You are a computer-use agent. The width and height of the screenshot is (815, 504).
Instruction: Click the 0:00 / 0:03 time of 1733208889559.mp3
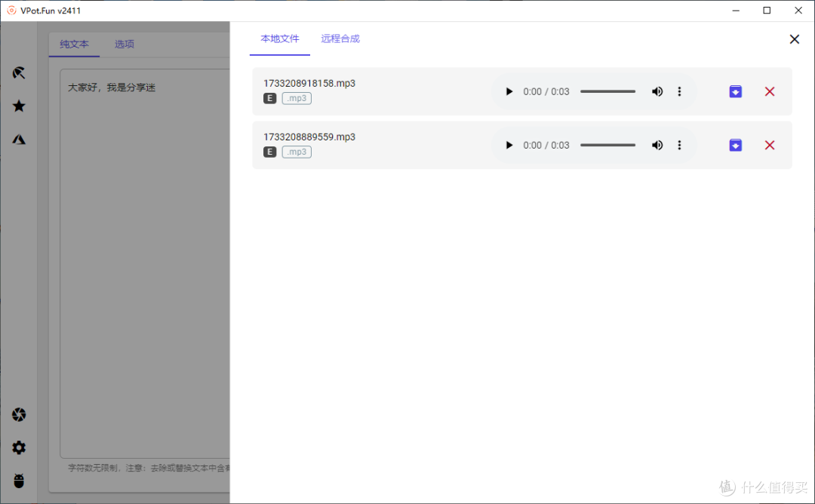tap(546, 145)
